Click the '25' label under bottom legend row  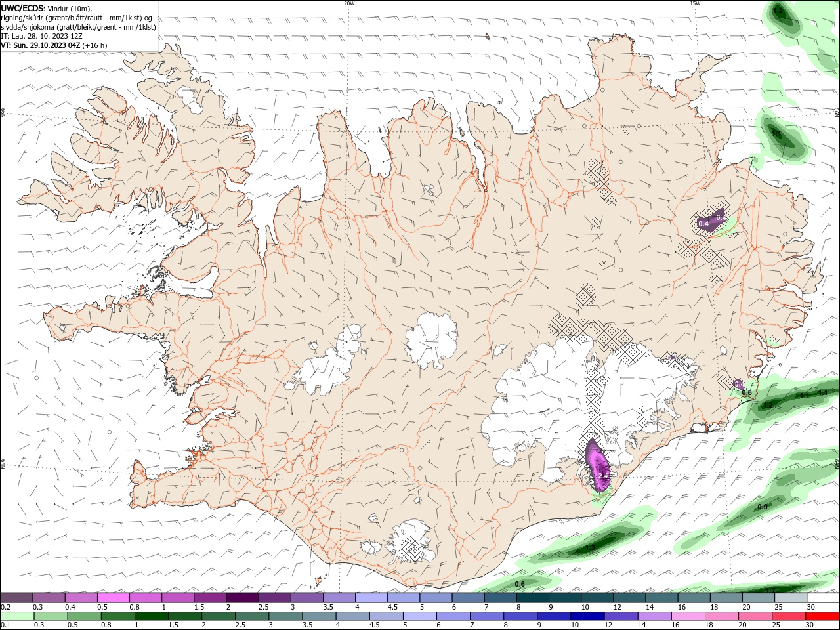click(x=777, y=625)
